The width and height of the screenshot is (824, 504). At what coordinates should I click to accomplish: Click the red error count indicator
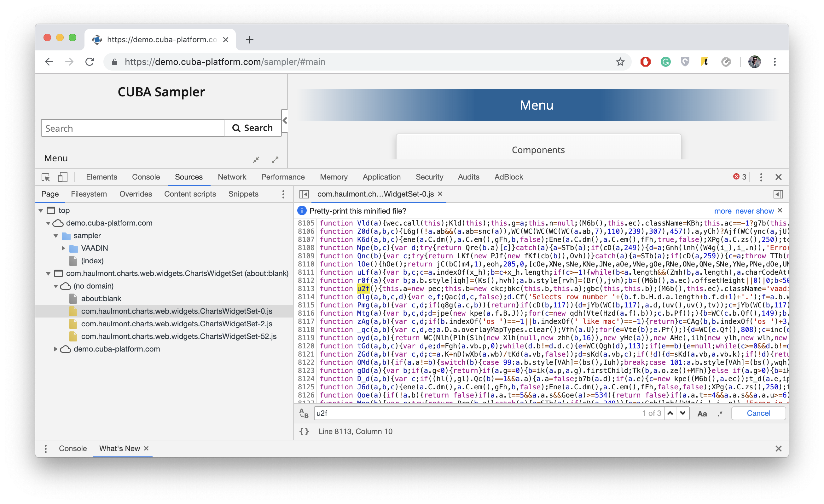(740, 177)
